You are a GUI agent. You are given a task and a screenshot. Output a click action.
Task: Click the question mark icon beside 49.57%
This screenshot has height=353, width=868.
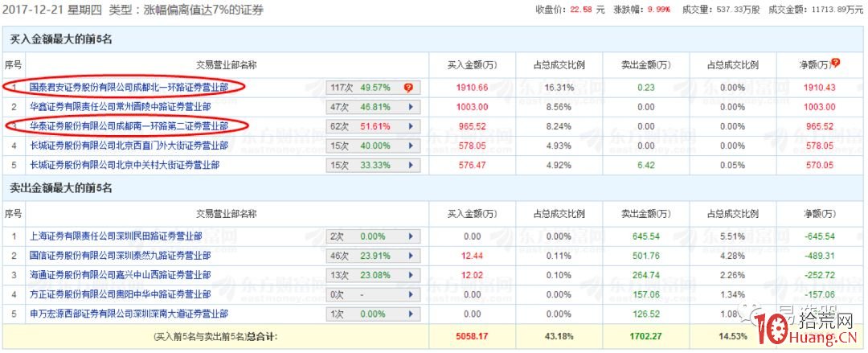coord(408,88)
